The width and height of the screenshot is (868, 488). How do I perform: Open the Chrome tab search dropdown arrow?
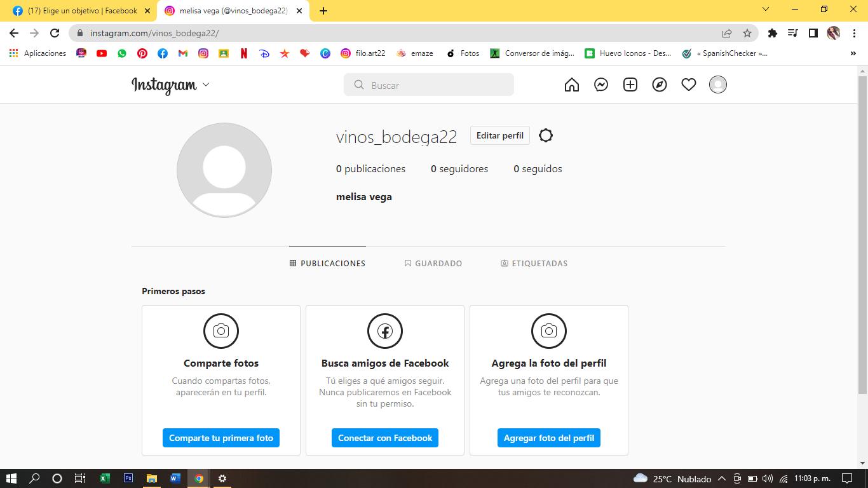(766, 10)
